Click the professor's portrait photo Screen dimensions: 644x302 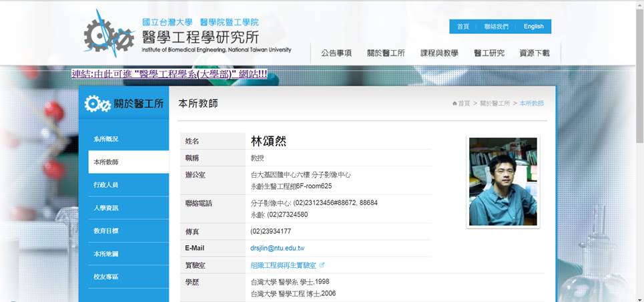click(x=503, y=182)
